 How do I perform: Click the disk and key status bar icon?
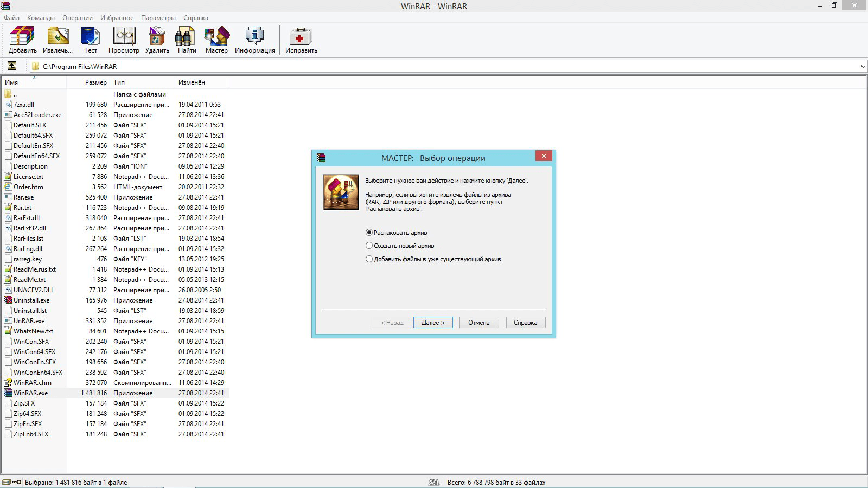click(x=11, y=482)
